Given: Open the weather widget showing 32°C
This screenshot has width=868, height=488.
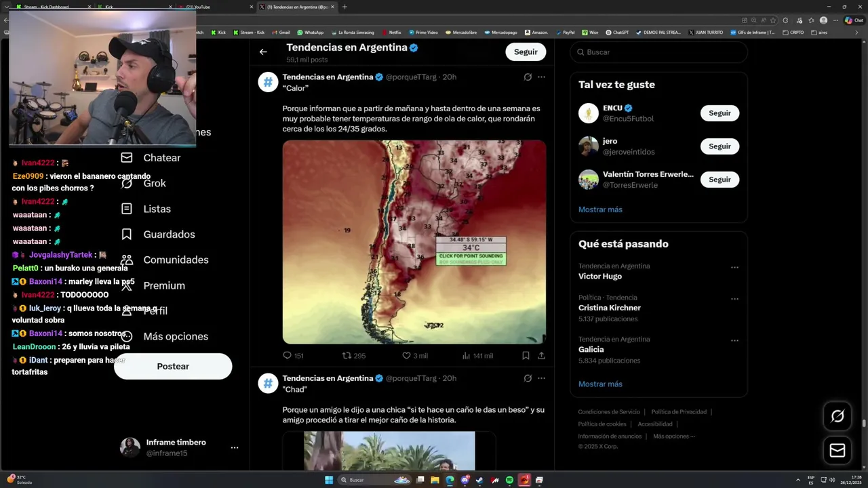Looking at the screenshot, I should 19,480.
